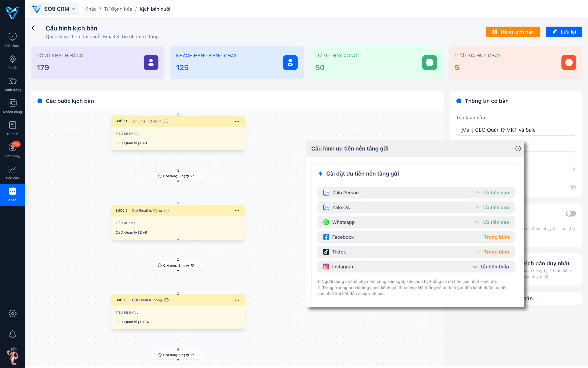The image size is (588, 368).
Task: Click the gear icon in right panel
Action: 573,187
